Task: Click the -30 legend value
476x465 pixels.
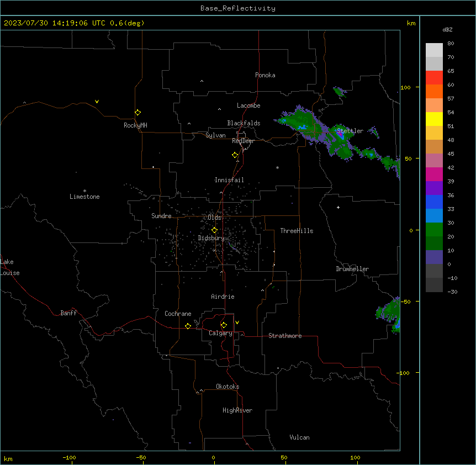Action: point(452,292)
